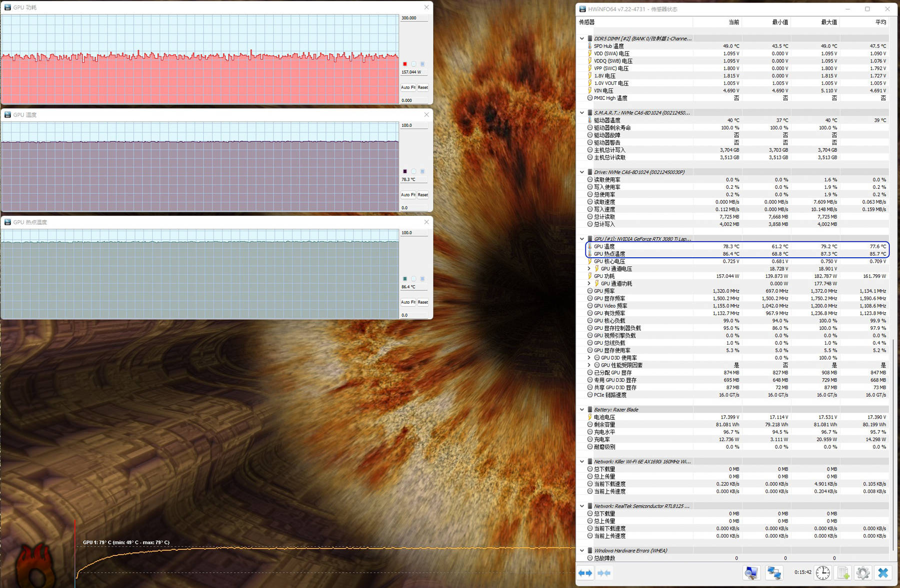The image size is (900, 588).
Task: Select the GPU 热点温度 sensor row
Action: pos(609,254)
